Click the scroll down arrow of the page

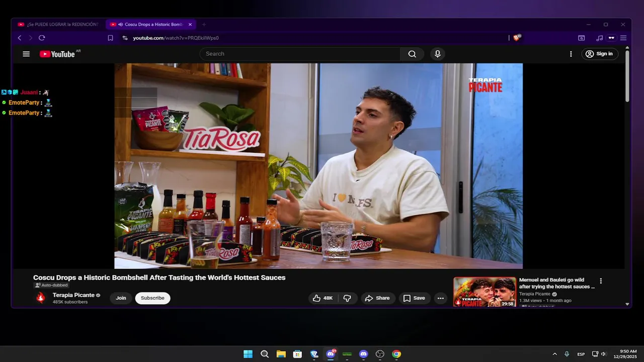tap(627, 304)
